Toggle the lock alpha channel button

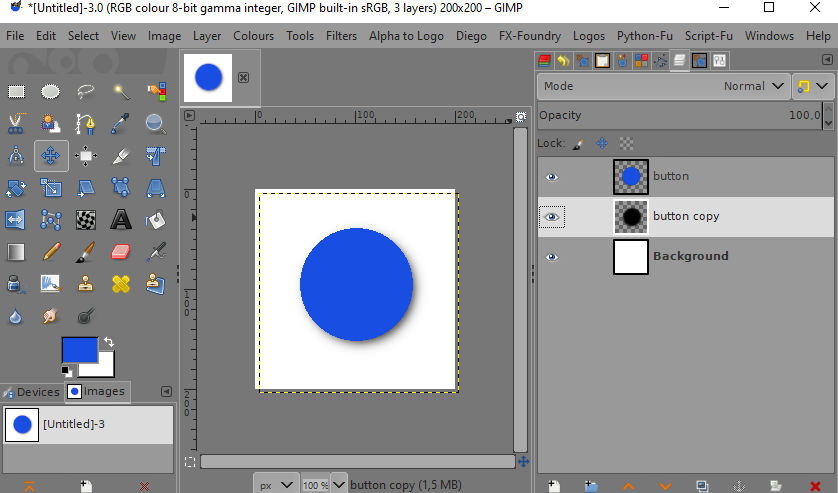coord(626,143)
